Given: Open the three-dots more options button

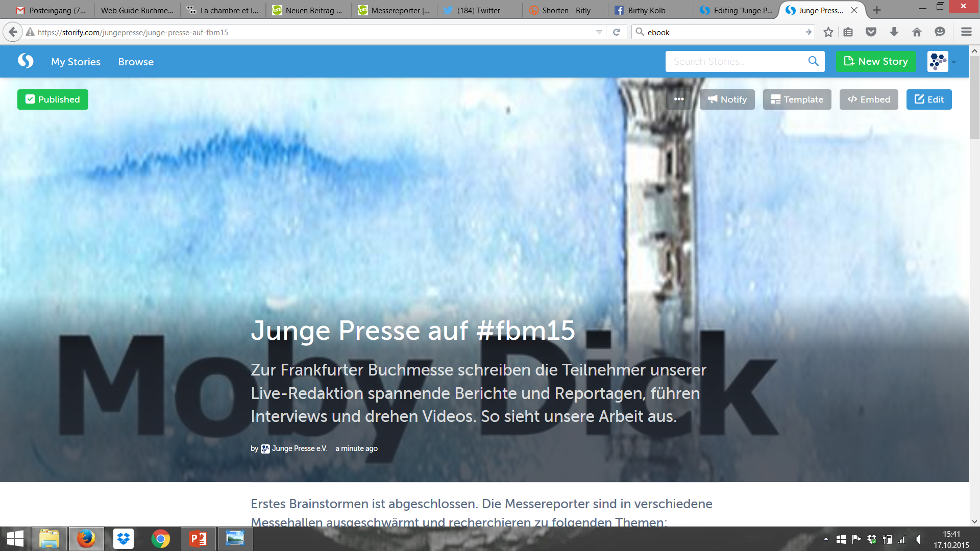Looking at the screenshot, I should [x=679, y=99].
